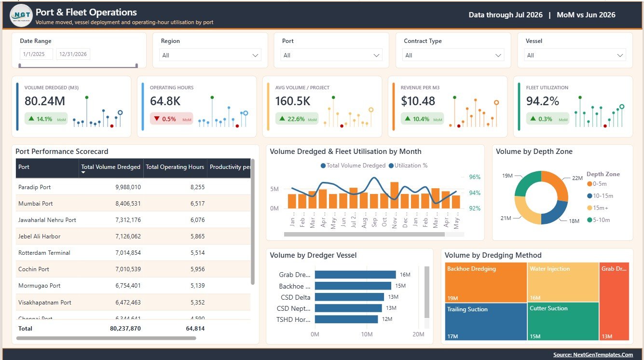
Task: Click the right handle of date range slider
Action: (x=137, y=65)
